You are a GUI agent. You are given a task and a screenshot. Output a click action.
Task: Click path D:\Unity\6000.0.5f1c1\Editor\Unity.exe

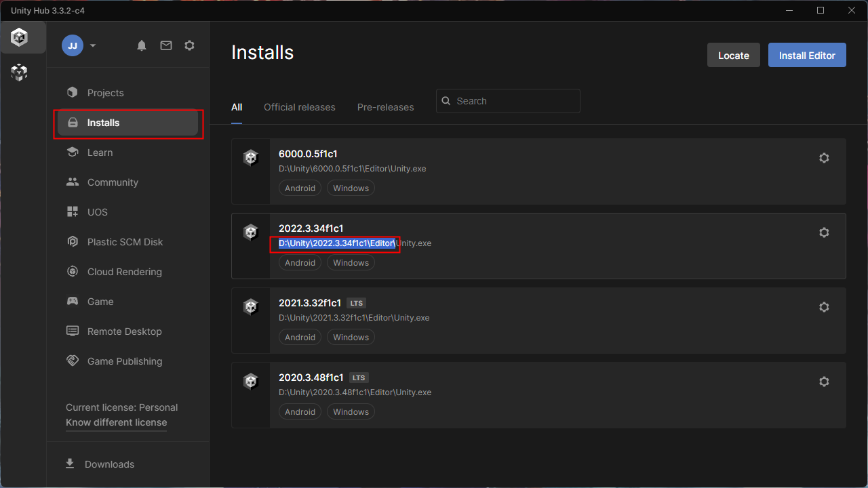pyautogui.click(x=353, y=169)
